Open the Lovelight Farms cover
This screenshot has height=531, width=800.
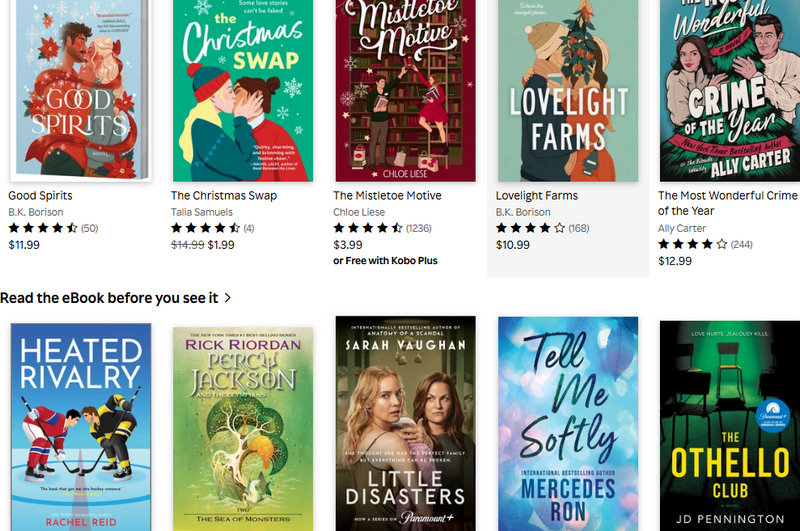tap(568, 90)
